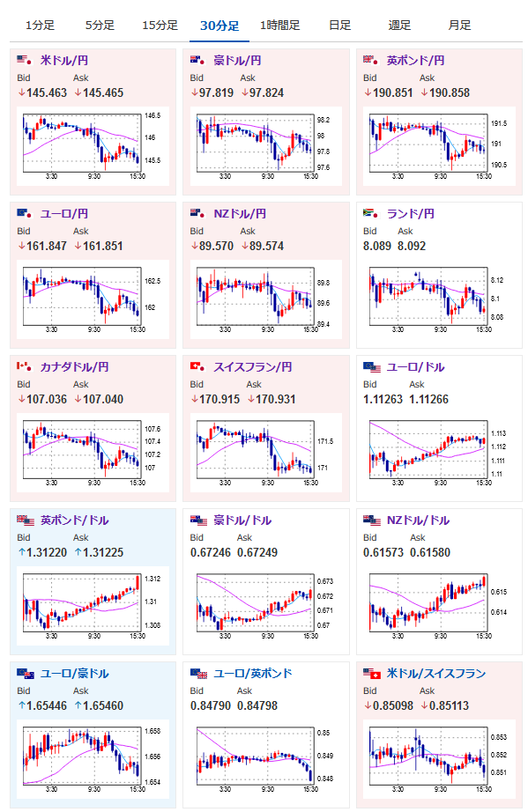
Task: Click the Australia/Japan flag icon beside 豪ドル/円
Action: point(197,60)
